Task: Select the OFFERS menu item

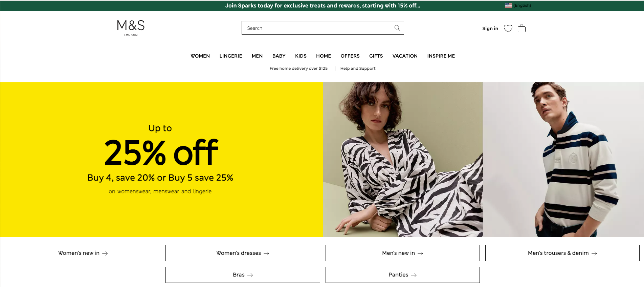Action: click(x=350, y=56)
